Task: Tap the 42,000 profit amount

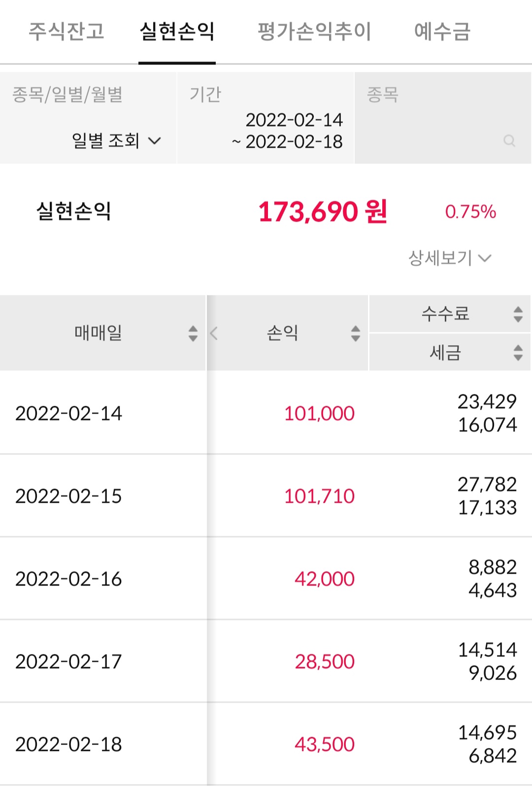Action: pyautogui.click(x=324, y=579)
